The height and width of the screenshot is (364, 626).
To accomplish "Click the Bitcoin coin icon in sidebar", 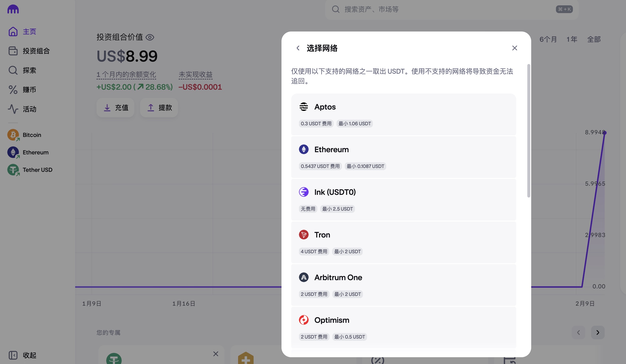I will [13, 135].
